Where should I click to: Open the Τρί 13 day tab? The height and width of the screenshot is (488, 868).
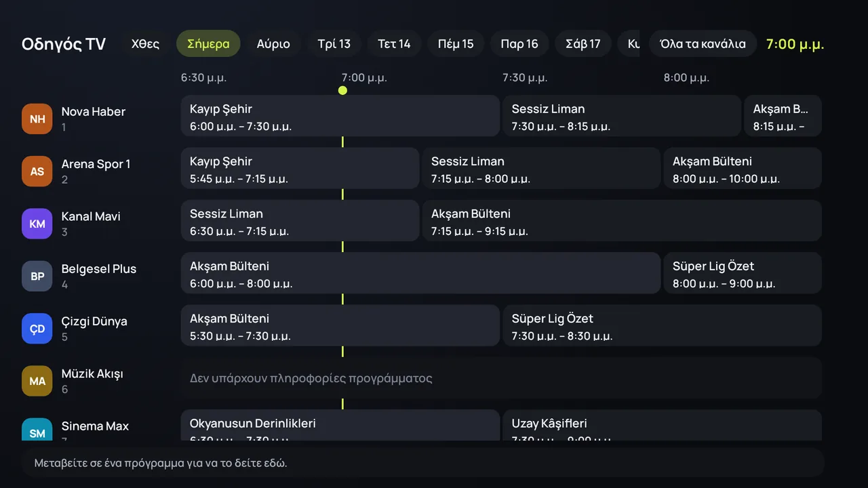[x=334, y=44]
